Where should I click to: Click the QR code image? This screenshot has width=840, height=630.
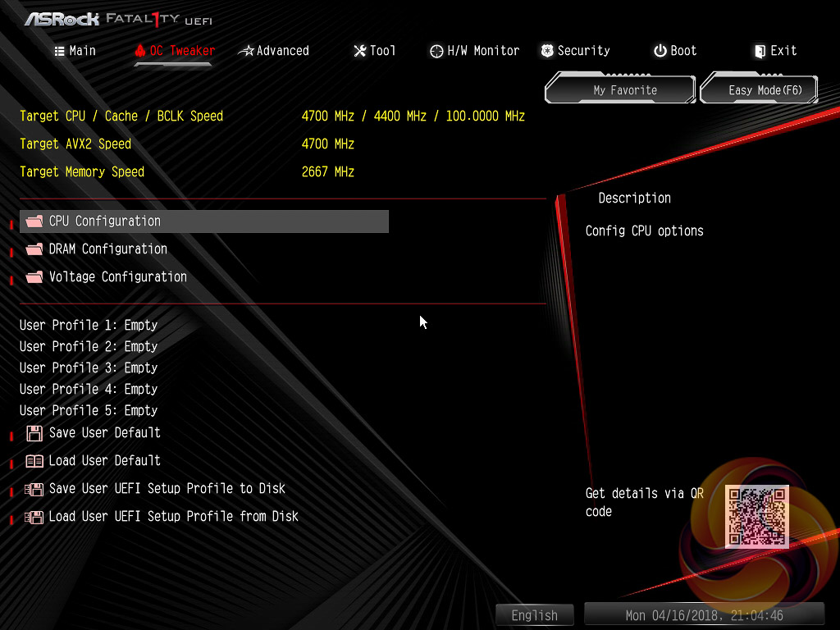(x=757, y=517)
